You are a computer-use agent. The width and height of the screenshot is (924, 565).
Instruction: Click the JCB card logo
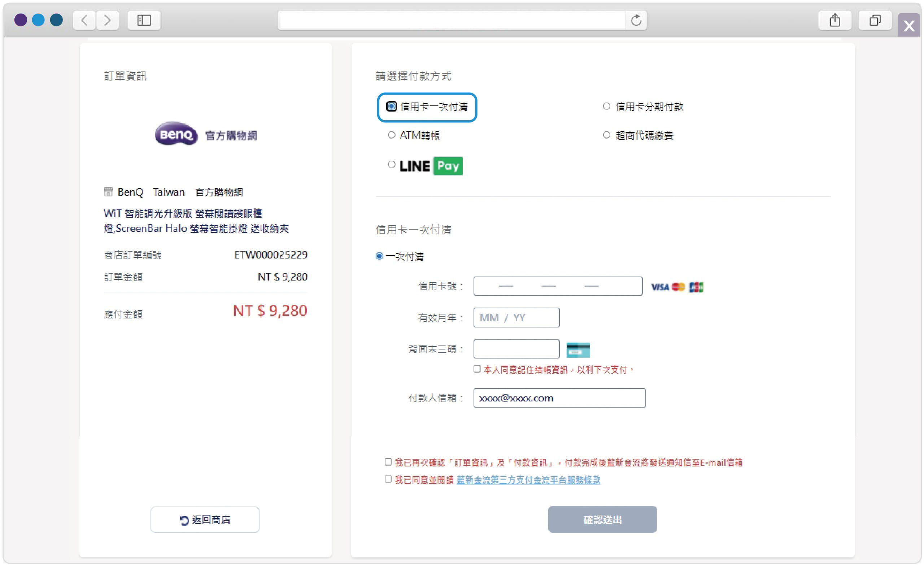tap(696, 287)
